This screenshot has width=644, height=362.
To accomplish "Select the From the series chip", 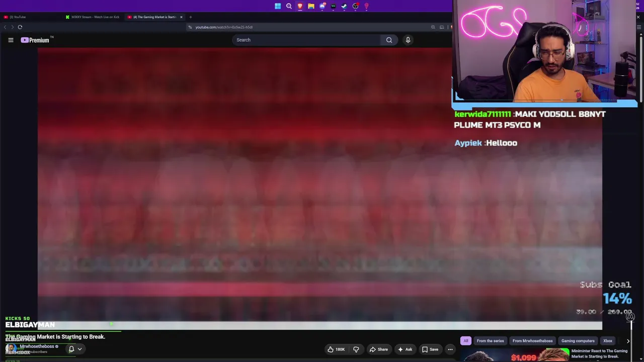I will [x=490, y=341].
